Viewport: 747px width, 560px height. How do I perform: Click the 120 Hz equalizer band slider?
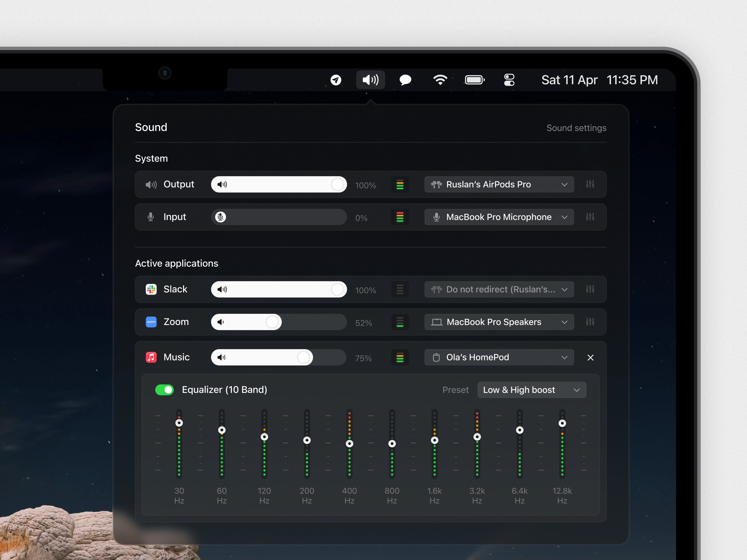[x=264, y=444]
